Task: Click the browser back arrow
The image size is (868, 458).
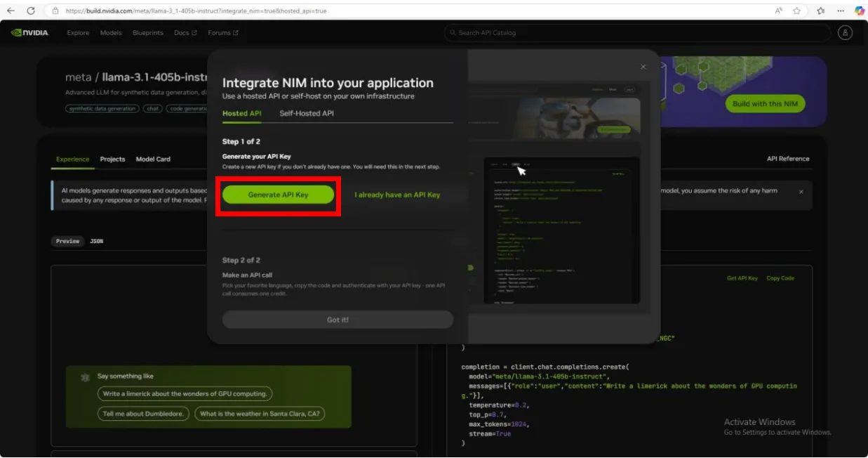Action: pyautogui.click(x=11, y=11)
